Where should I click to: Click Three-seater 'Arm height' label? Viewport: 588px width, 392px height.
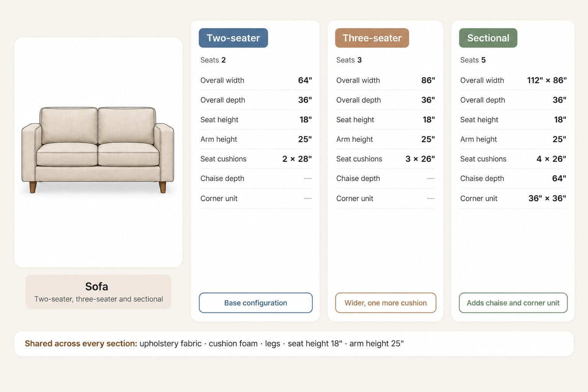354,139
